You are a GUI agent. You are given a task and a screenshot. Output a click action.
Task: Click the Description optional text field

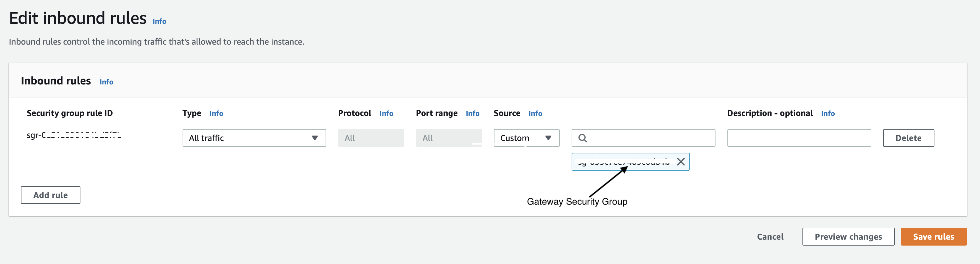coord(799,138)
